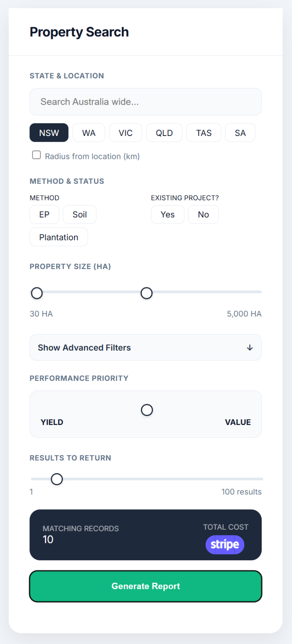Select Plantation as the method
The height and width of the screenshot is (644, 292).
coord(59,237)
